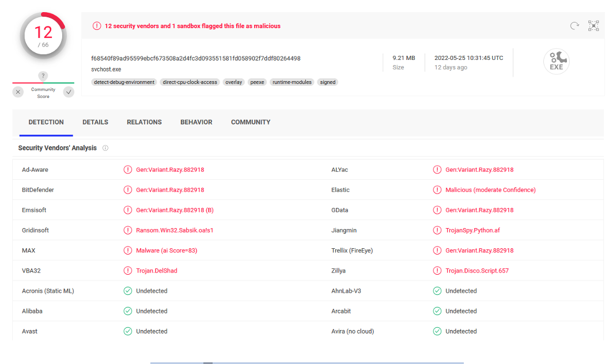The height and width of the screenshot is (364, 609).
Task: Click the detect-debug-environment tag
Action: 124,82
